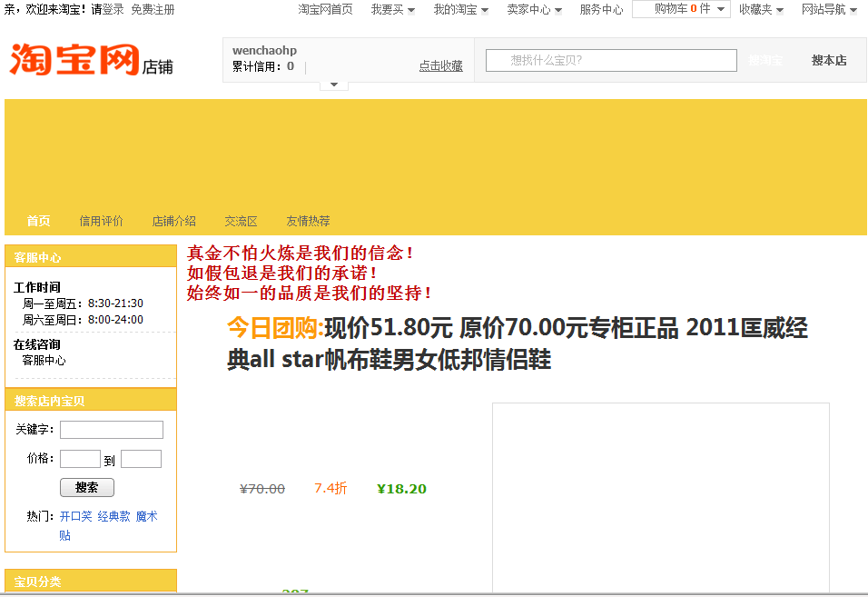Click the 搜索店内宝贝 panel header
The height and width of the screenshot is (597, 868).
click(91, 401)
